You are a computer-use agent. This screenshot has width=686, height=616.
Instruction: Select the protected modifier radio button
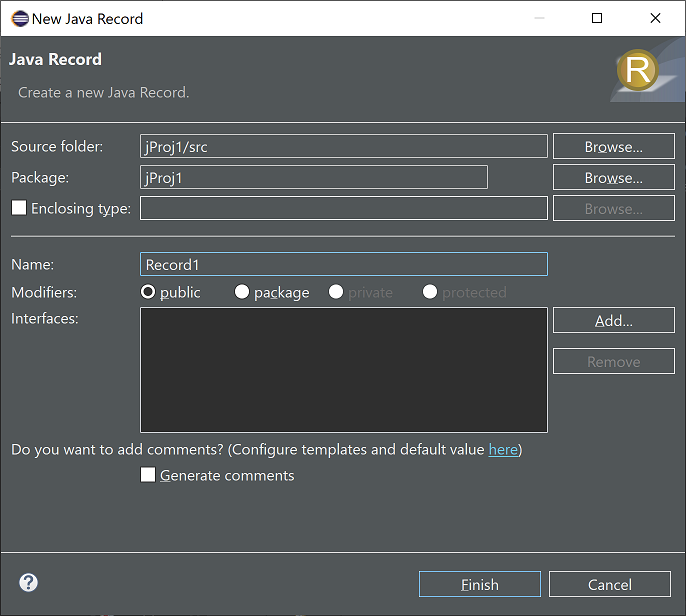tap(430, 292)
